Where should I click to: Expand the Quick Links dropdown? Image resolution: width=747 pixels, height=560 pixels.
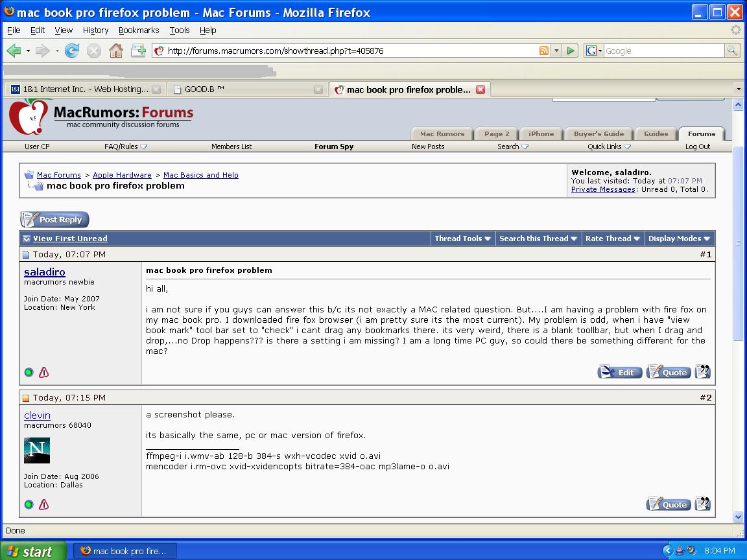[x=627, y=146]
